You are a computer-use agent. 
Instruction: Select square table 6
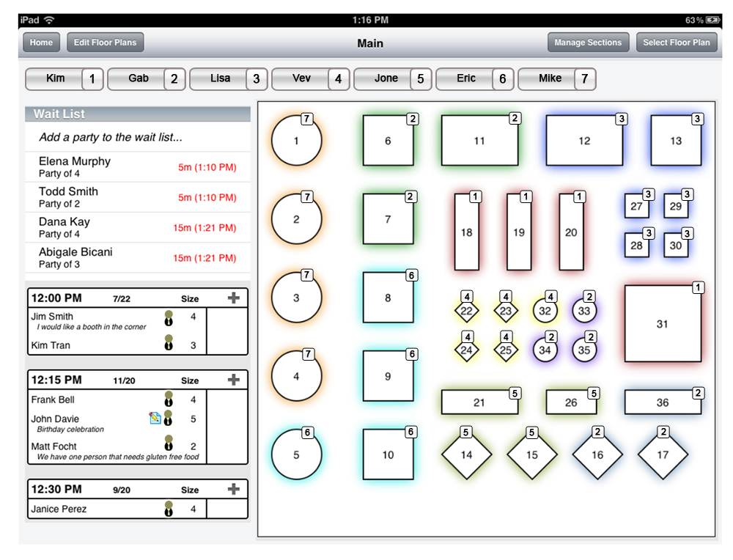tap(388, 140)
